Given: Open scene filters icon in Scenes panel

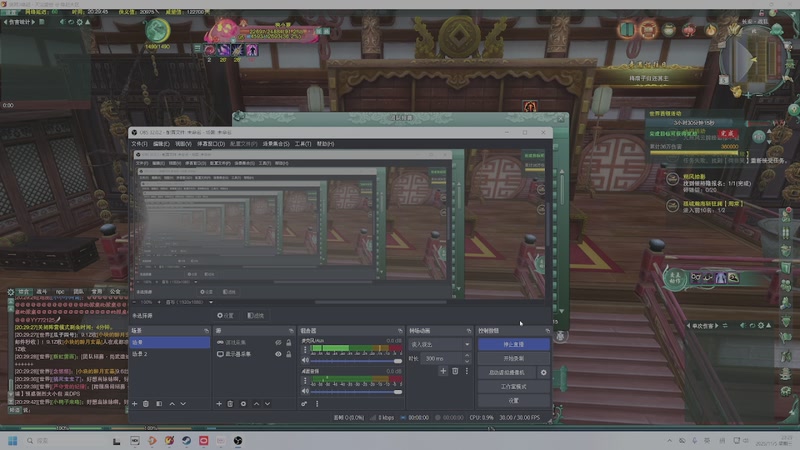Looking at the screenshot, I should pos(159,404).
